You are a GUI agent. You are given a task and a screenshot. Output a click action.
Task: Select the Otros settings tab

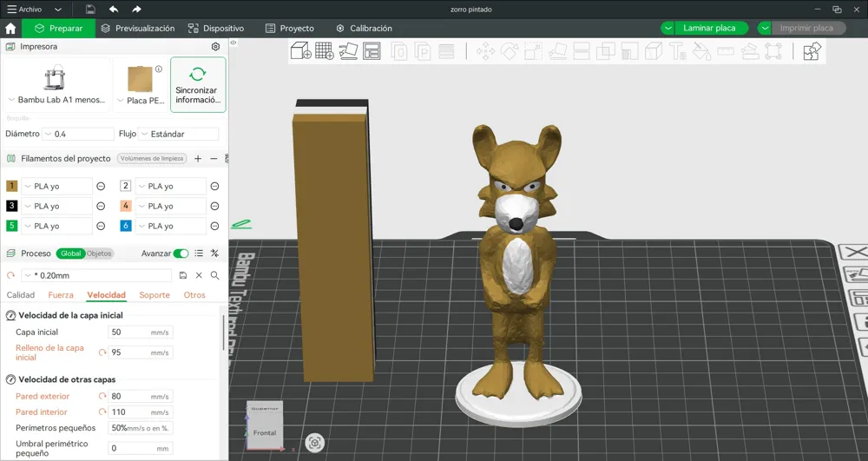point(194,295)
